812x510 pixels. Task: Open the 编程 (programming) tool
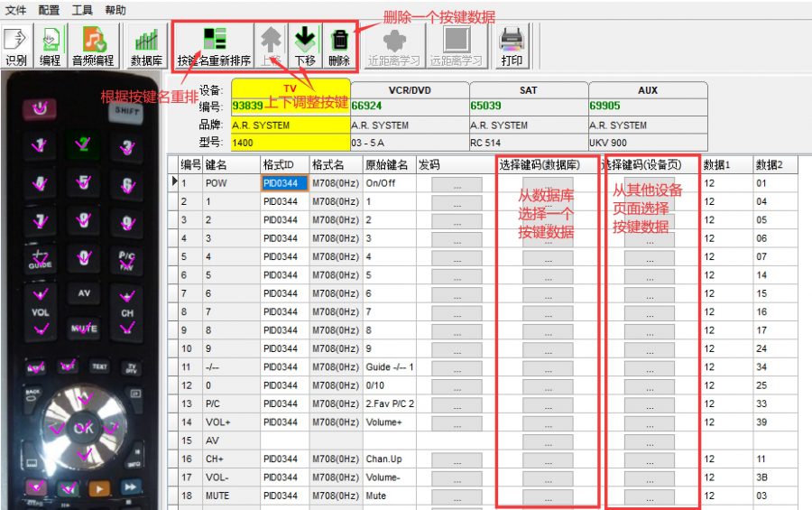(50, 46)
